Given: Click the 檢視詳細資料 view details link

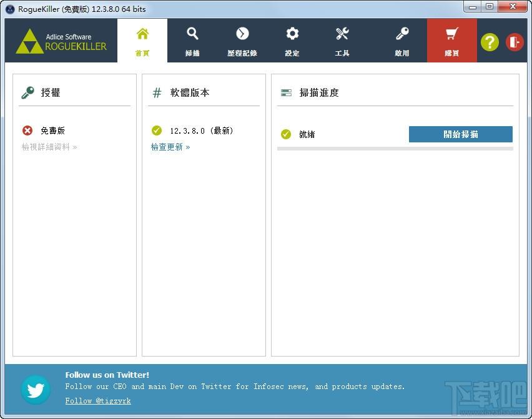Looking at the screenshot, I should (x=49, y=147).
